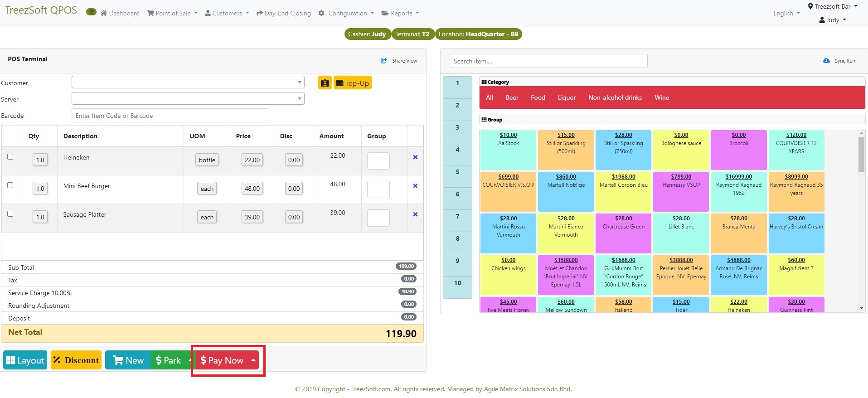868x398 pixels.
Task: Open the Layout grid button
Action: tap(25, 360)
